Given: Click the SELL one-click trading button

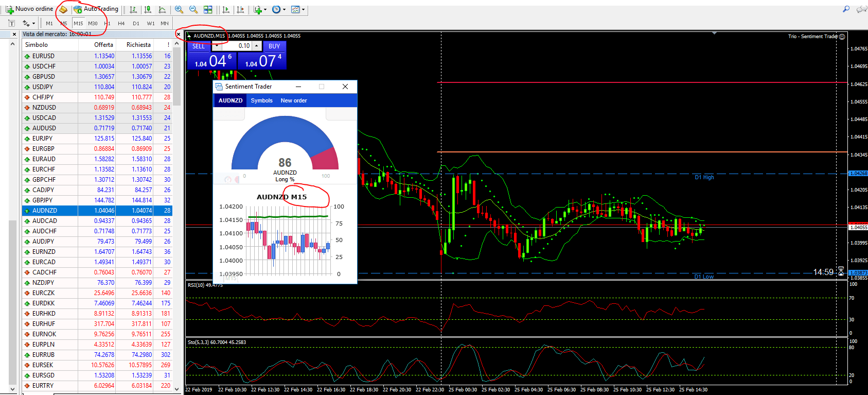Looking at the screenshot, I should [199, 46].
